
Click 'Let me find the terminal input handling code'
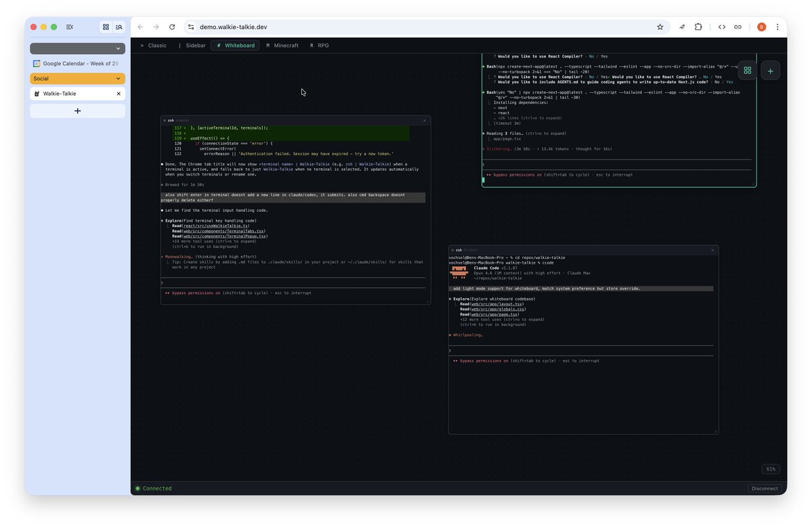(217, 210)
